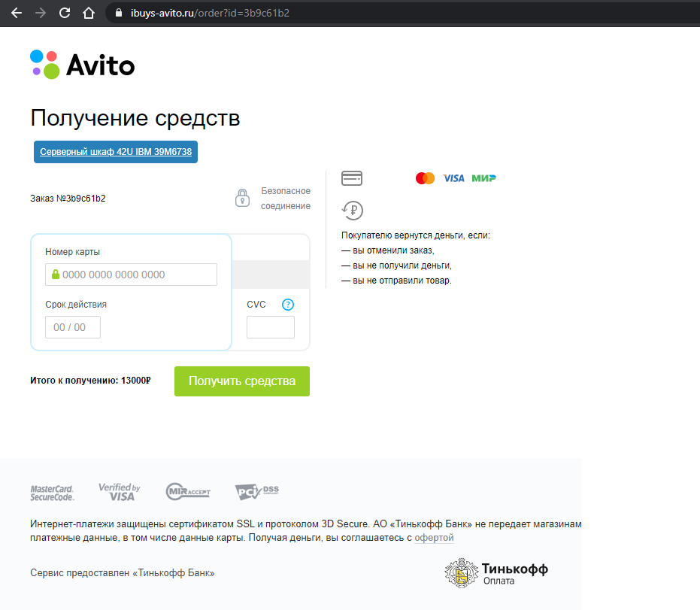Click the PCI DSS badge in the footer
The height and width of the screenshot is (610, 700).
[x=256, y=492]
